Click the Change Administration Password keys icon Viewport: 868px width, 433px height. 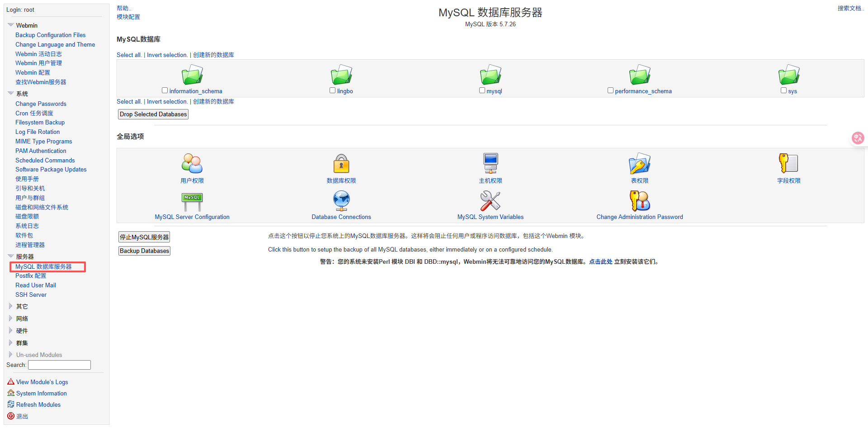(640, 201)
